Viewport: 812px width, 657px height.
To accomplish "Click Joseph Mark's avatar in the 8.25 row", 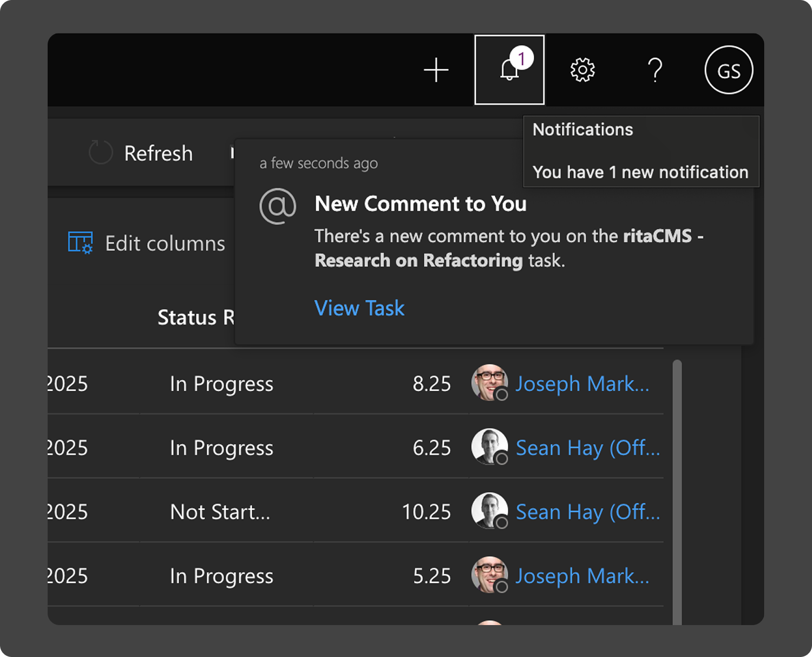I will click(489, 383).
